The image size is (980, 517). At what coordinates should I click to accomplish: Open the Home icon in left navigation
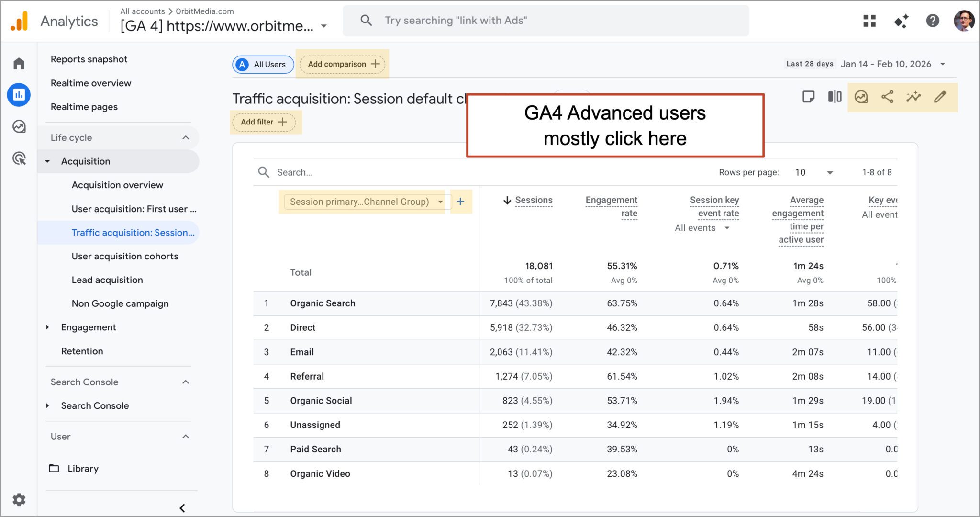pos(19,63)
